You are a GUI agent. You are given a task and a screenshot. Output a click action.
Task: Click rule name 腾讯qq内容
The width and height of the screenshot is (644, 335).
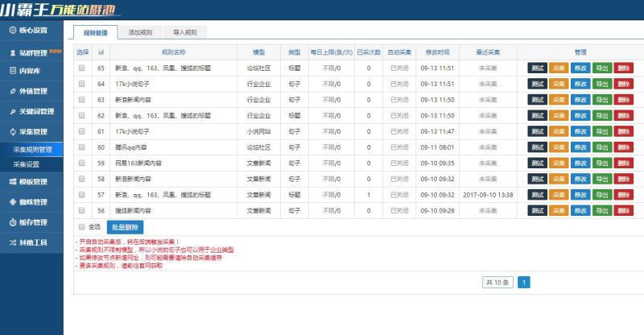click(x=131, y=147)
